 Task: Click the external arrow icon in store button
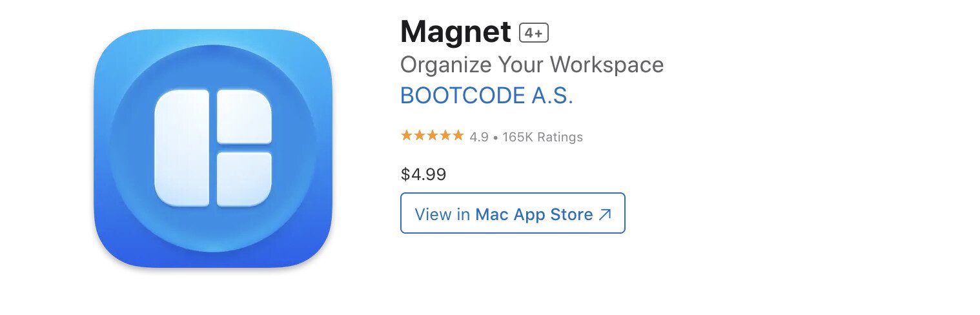click(x=605, y=214)
